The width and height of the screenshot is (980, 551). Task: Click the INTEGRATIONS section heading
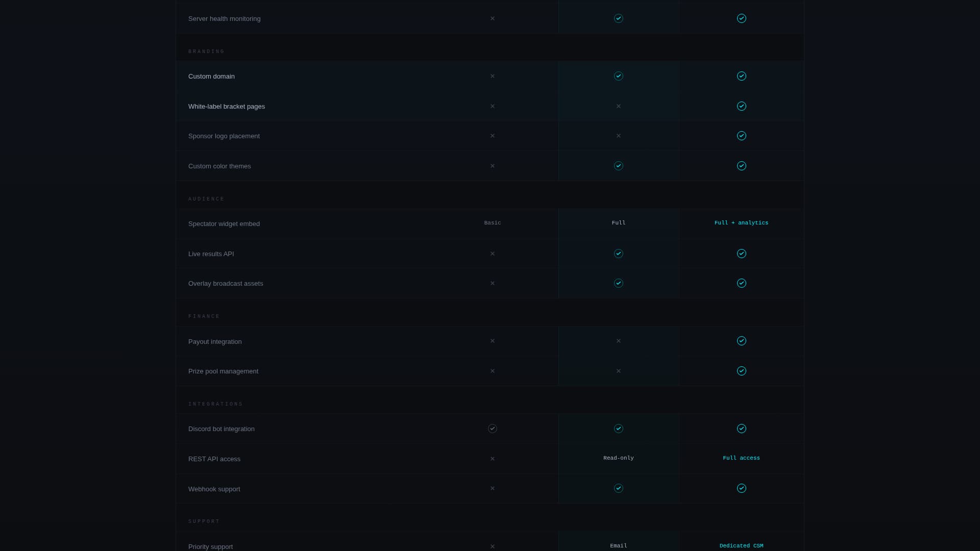click(216, 404)
